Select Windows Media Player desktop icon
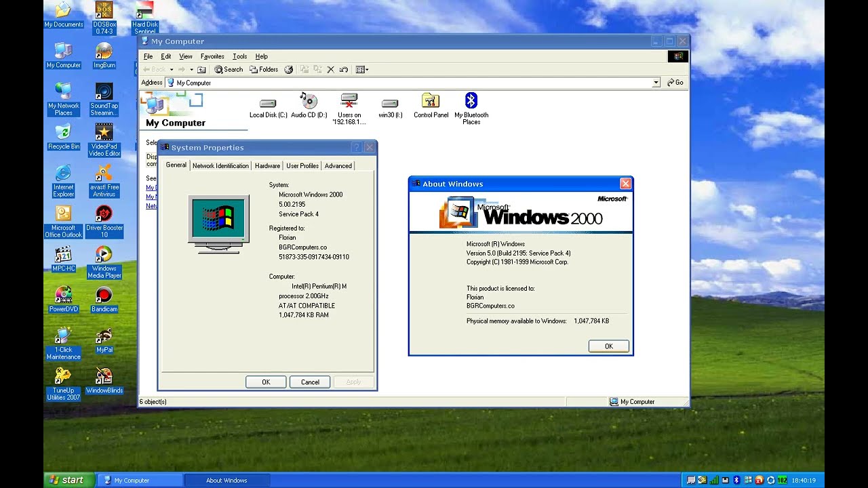 point(104,262)
